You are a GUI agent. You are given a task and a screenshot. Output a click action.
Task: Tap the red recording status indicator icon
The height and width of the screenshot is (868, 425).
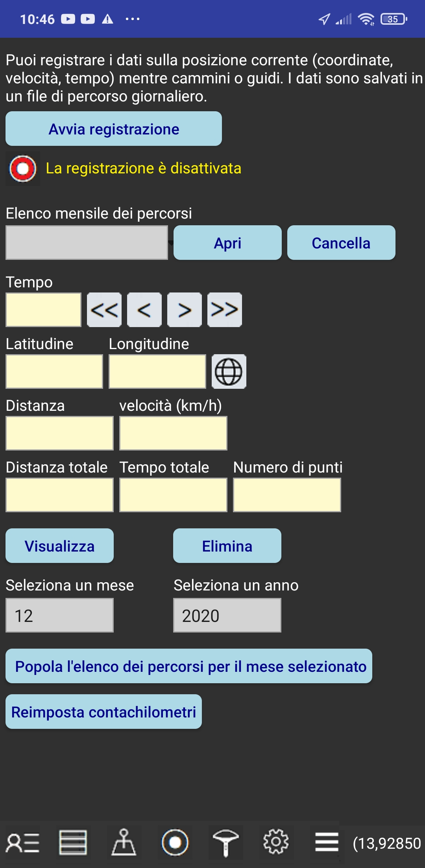click(23, 169)
